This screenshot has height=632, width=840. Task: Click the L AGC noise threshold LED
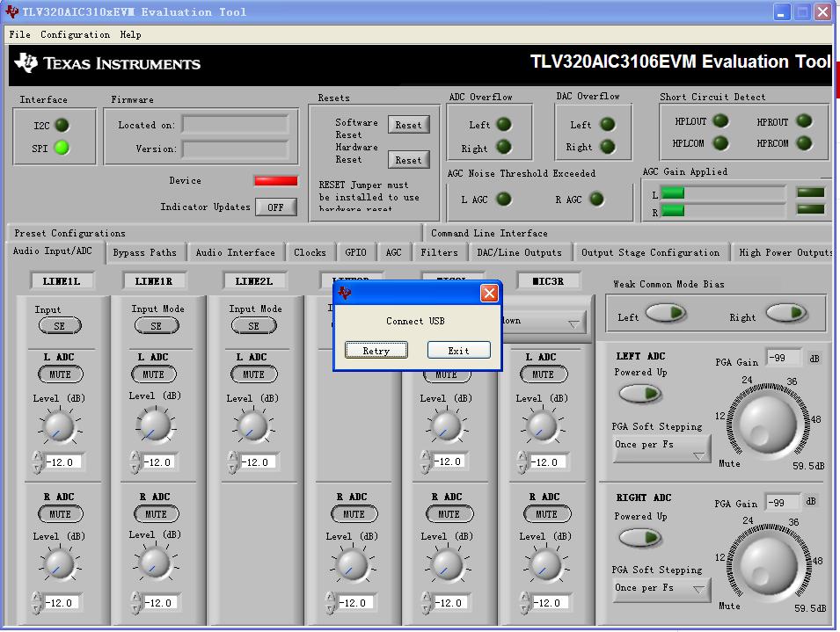[x=504, y=199]
